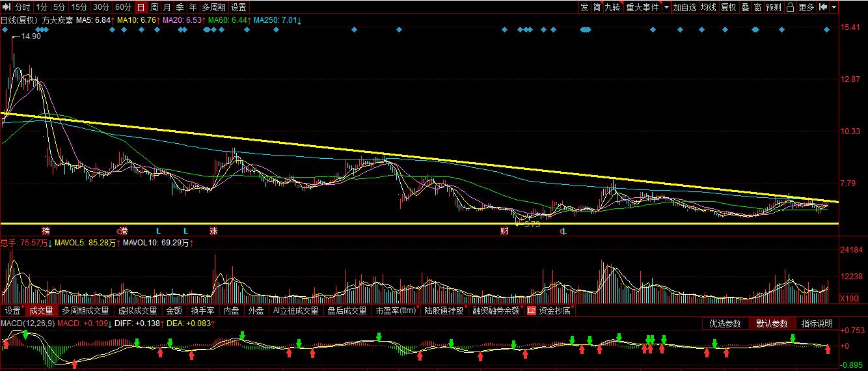Switch to the 60分 period tab
Screen dimensions: 868x371
(122, 7)
